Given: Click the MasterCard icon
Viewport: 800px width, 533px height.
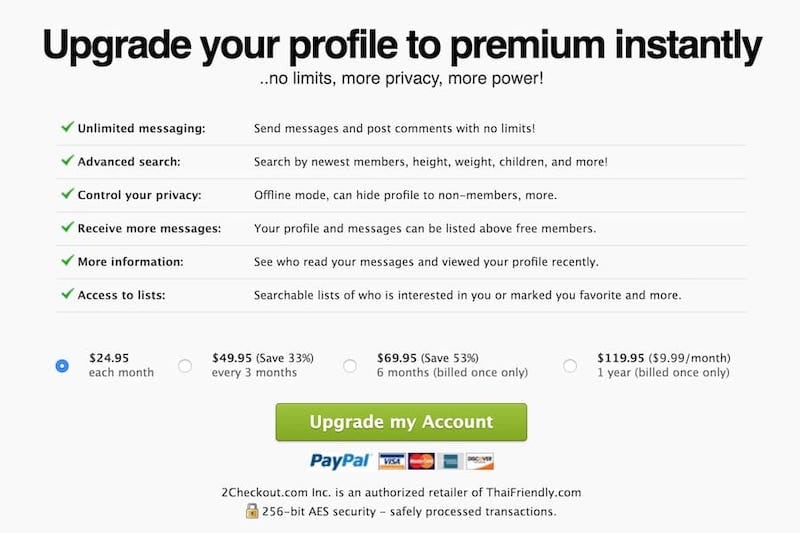Looking at the screenshot, I should tap(421, 461).
